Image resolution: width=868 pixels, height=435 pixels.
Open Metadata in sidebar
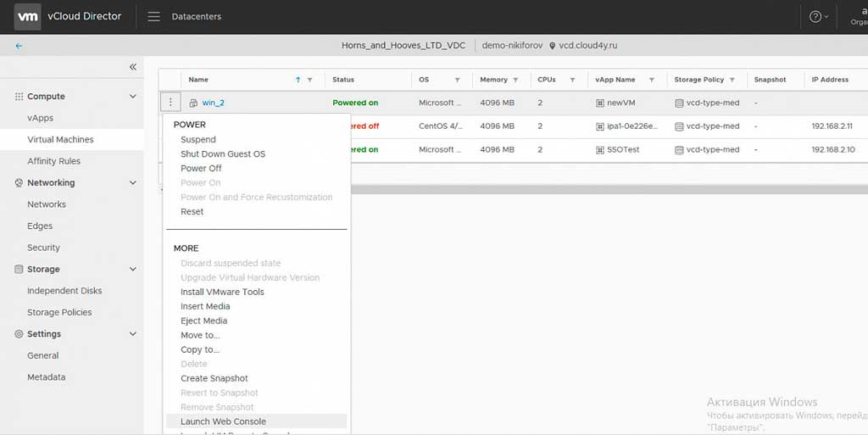point(46,376)
